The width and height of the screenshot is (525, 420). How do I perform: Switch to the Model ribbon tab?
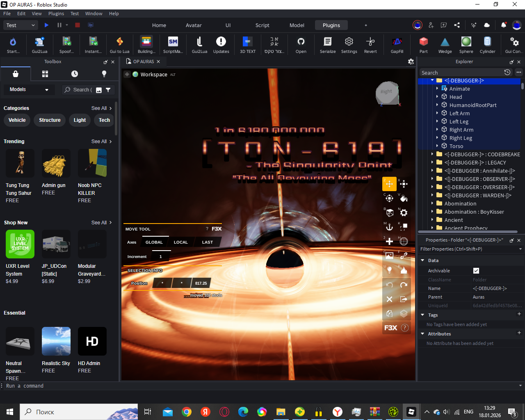coord(297,25)
